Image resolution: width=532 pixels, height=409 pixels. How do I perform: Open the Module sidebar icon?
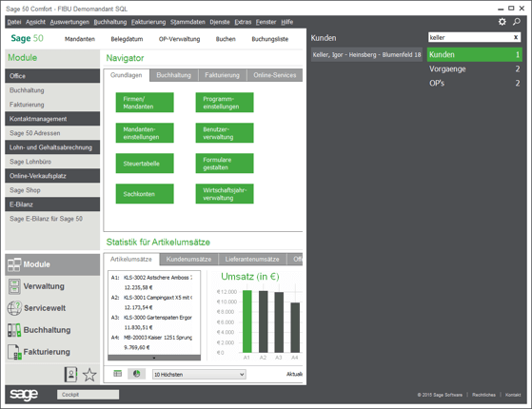[x=14, y=264]
